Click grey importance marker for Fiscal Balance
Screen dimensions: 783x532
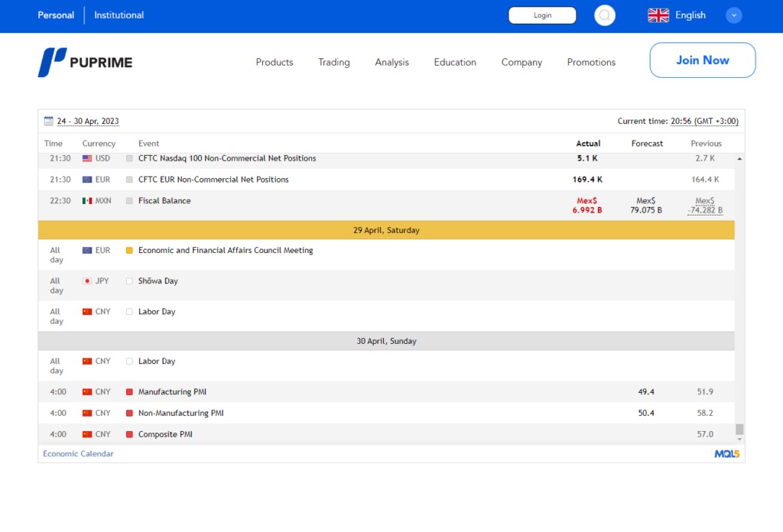pyautogui.click(x=129, y=200)
